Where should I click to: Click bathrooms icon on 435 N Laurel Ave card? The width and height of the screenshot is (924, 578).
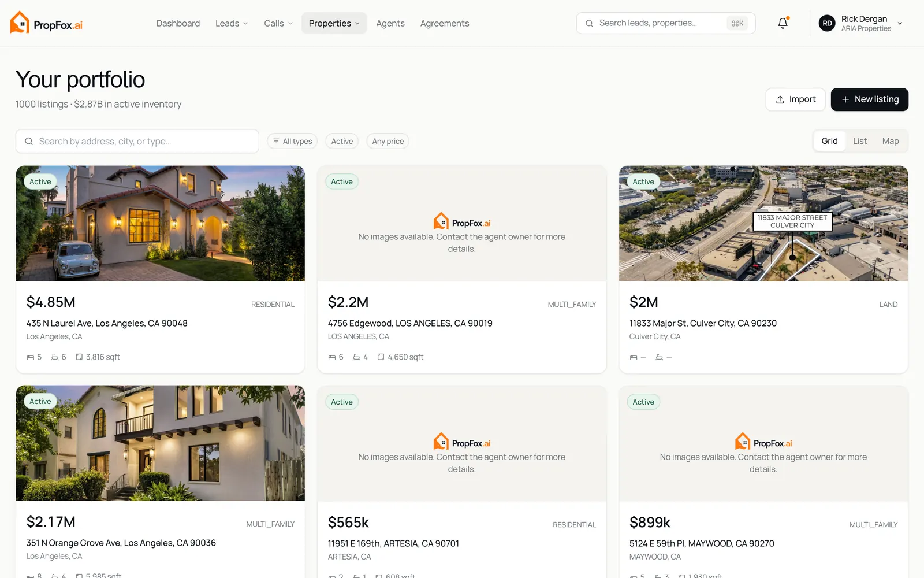click(55, 357)
